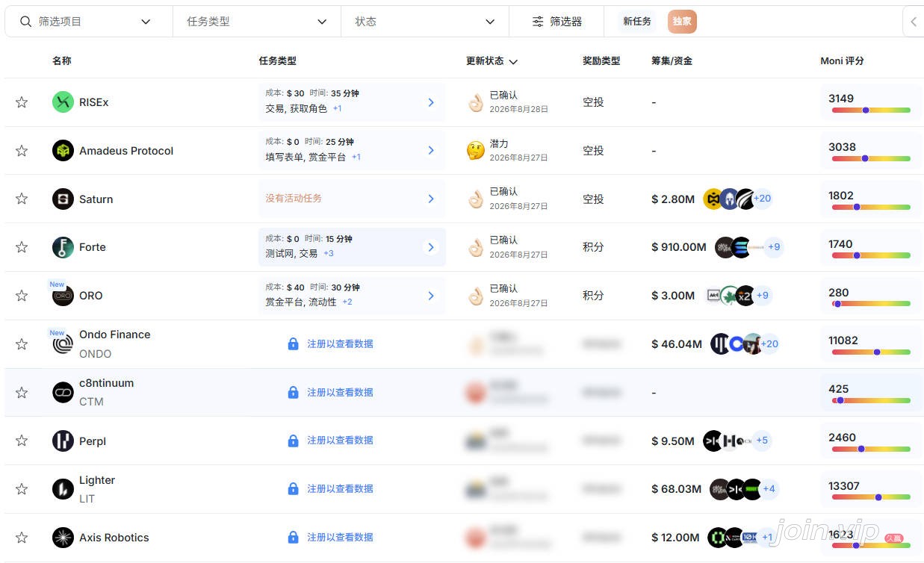
Task: Click 注册以查看数据 in c8ntinuum row
Action: 340,392
